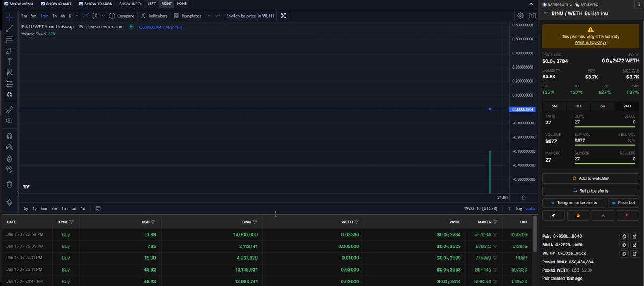Image resolution: width=644 pixels, height=286 pixels.
Task: Select the text annotation tool
Action: coord(9,62)
